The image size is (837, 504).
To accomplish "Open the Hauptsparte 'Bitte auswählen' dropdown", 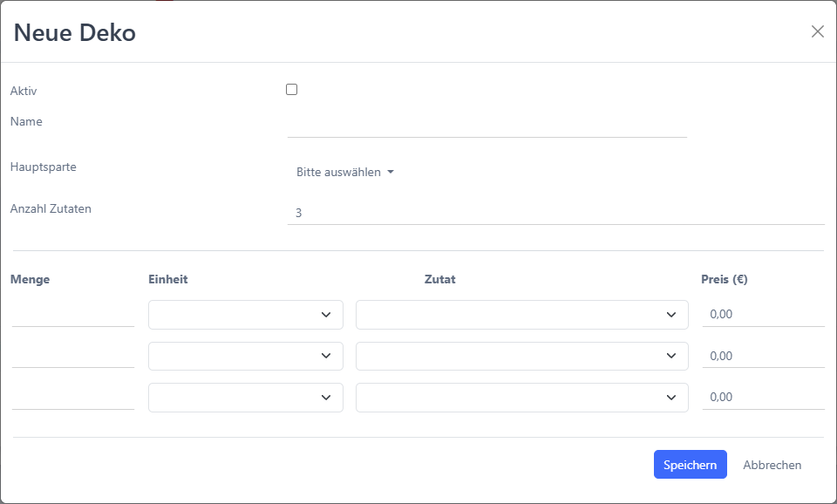I will (345, 172).
